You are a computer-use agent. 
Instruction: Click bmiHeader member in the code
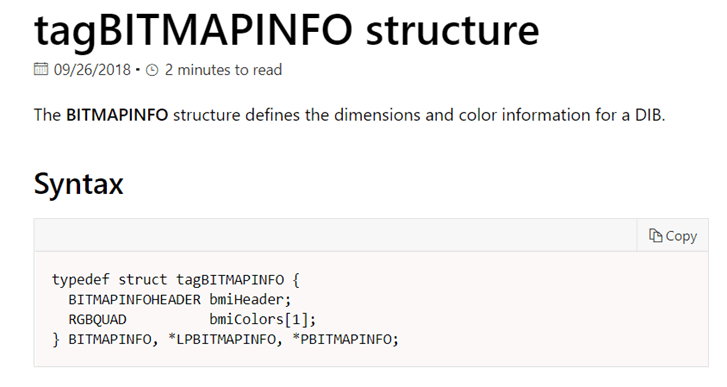(250, 300)
